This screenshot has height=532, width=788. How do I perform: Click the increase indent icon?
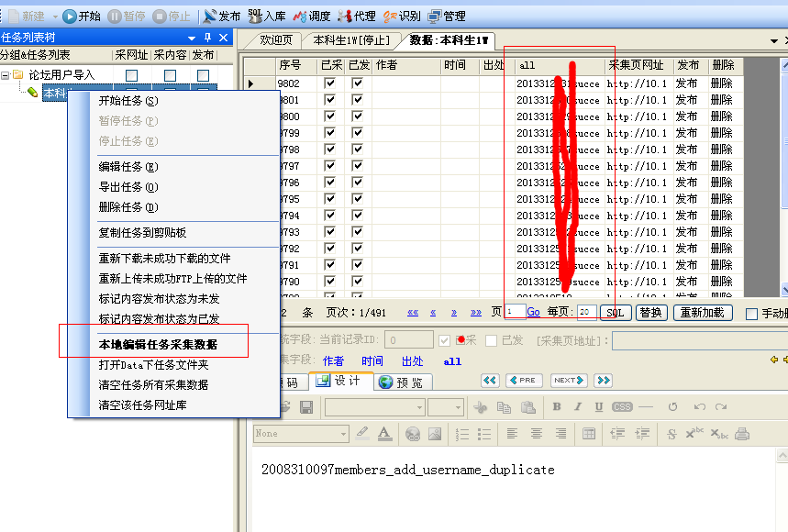click(642, 434)
